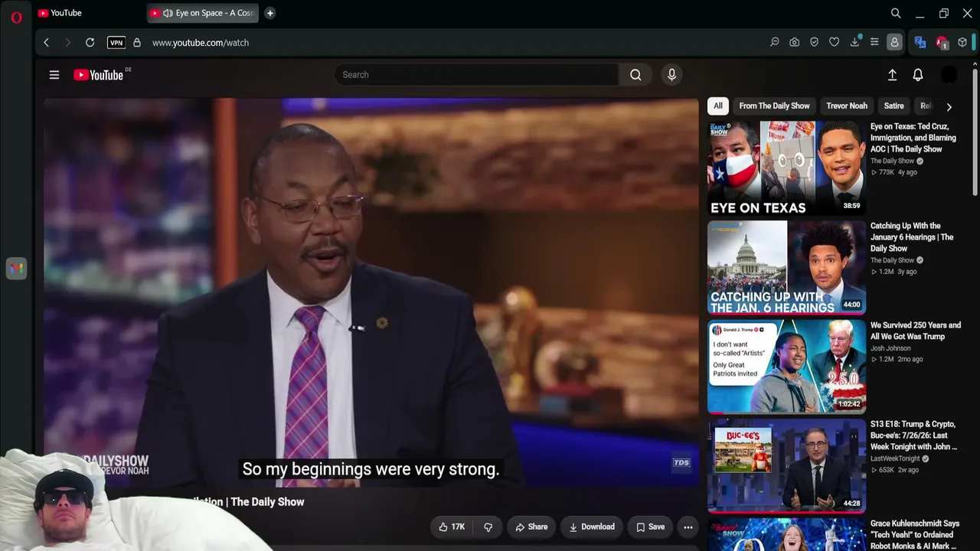Viewport: 980px width, 551px height.
Task: Like the video (17K)
Action: click(452, 527)
